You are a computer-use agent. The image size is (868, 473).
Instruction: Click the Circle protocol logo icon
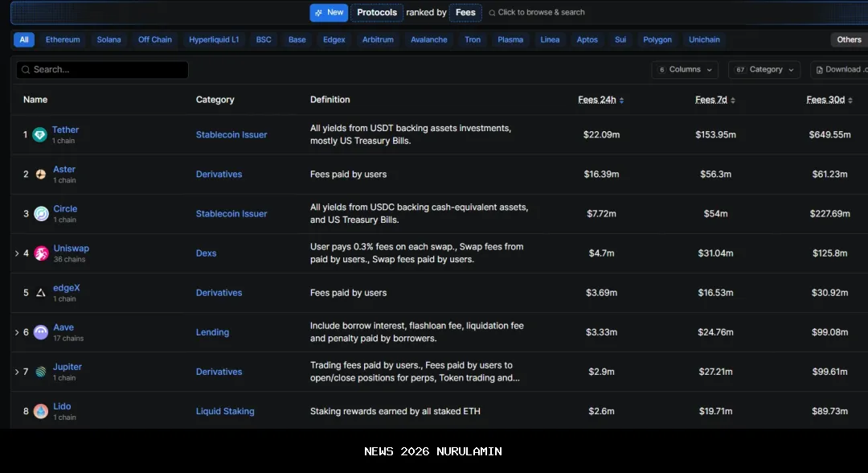41,214
